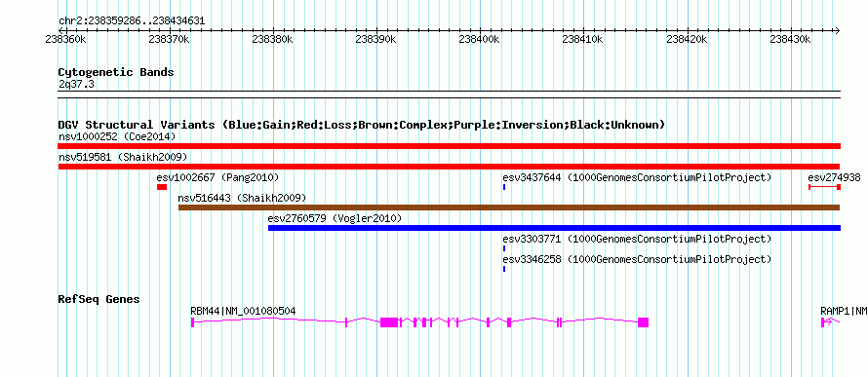Click the 238430k ruler tick label
Image resolution: width=868 pixels, height=377 pixels.
coord(792,40)
